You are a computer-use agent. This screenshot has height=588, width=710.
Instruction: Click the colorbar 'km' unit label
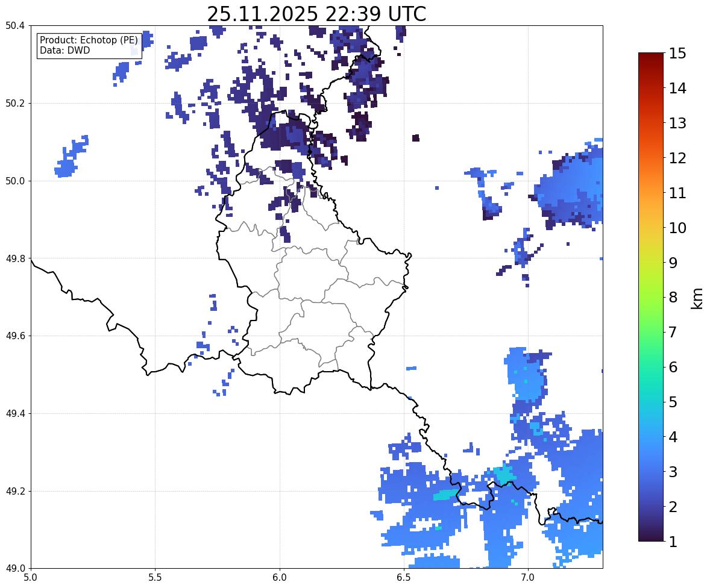pos(697,298)
